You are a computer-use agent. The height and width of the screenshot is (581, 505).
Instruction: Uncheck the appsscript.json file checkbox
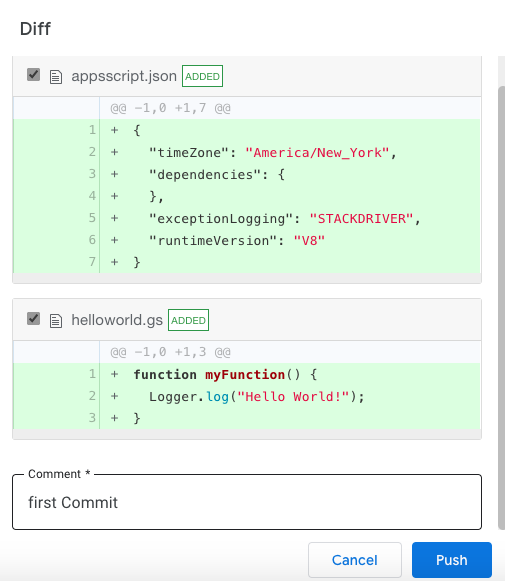(33, 74)
